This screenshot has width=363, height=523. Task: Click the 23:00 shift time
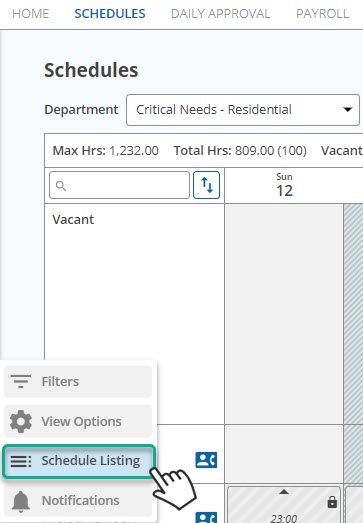pyautogui.click(x=284, y=518)
